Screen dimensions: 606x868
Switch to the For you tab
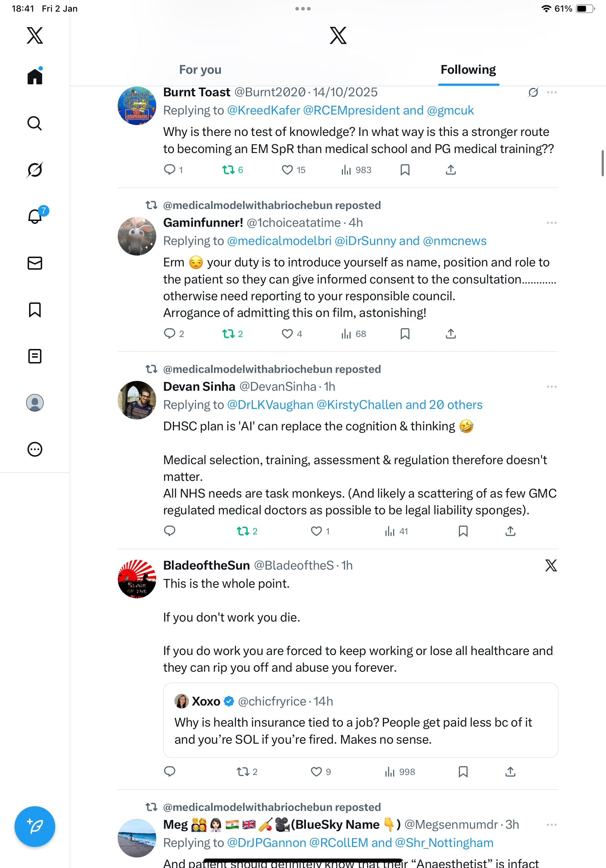pyautogui.click(x=200, y=70)
